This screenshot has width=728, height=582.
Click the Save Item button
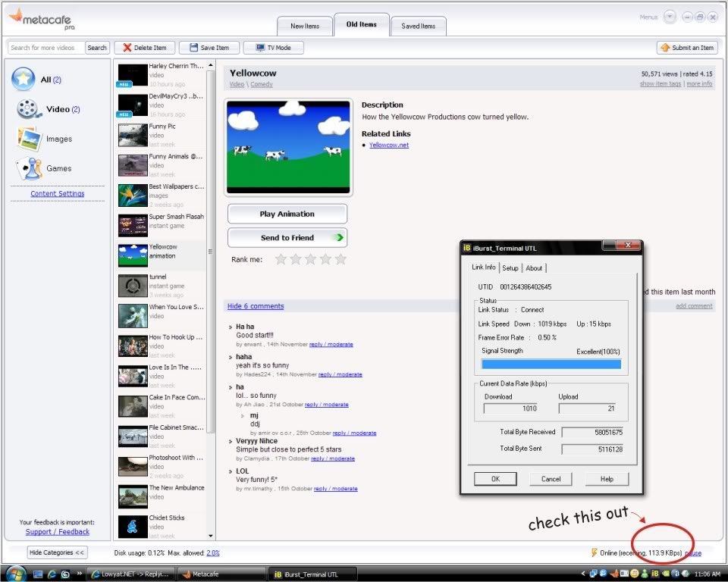point(209,47)
